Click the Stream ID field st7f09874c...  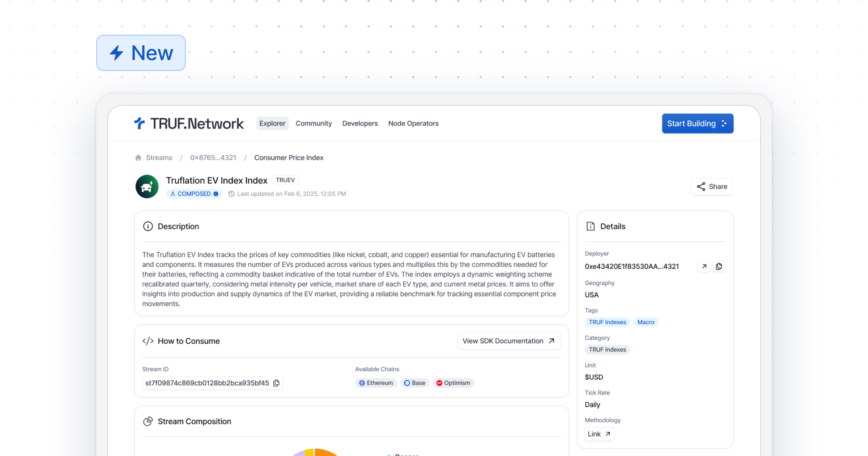212,383
